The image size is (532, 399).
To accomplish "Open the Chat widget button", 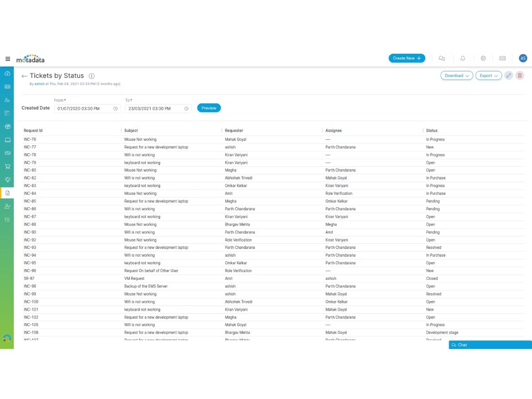I will coord(490,345).
